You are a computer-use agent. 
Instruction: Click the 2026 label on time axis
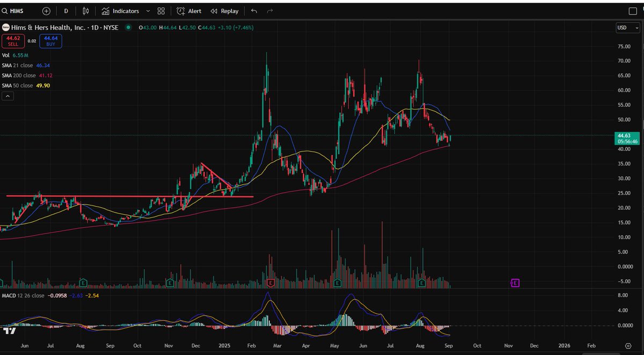click(565, 346)
